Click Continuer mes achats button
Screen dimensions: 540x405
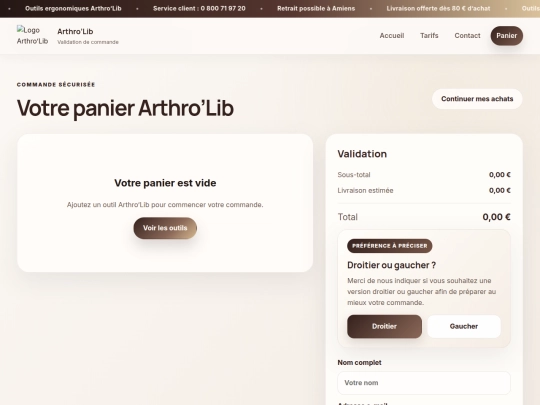tap(477, 99)
